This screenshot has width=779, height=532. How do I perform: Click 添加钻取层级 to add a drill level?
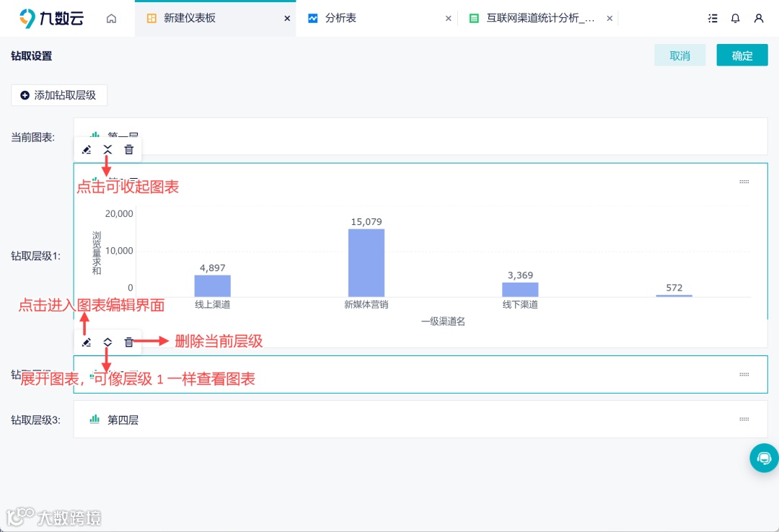point(58,94)
